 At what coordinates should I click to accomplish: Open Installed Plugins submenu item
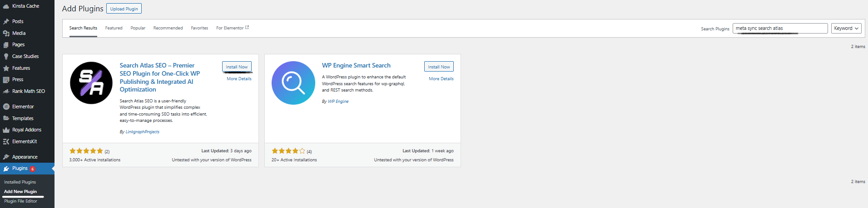pyautogui.click(x=20, y=182)
